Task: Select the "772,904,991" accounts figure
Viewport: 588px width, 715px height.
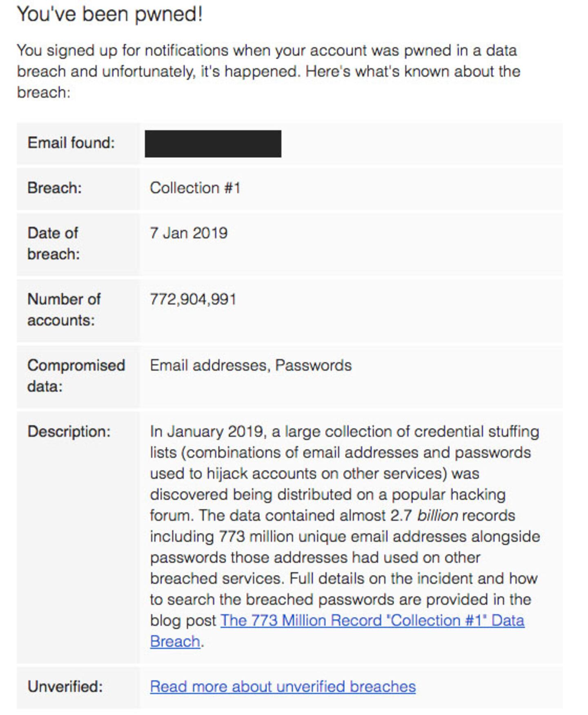Action: pyautogui.click(x=193, y=299)
